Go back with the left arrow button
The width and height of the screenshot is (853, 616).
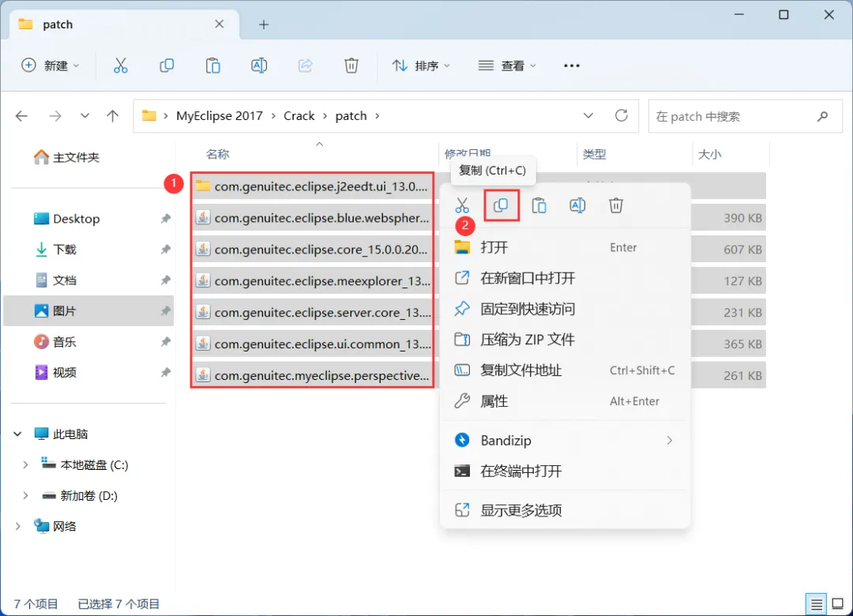click(22, 116)
